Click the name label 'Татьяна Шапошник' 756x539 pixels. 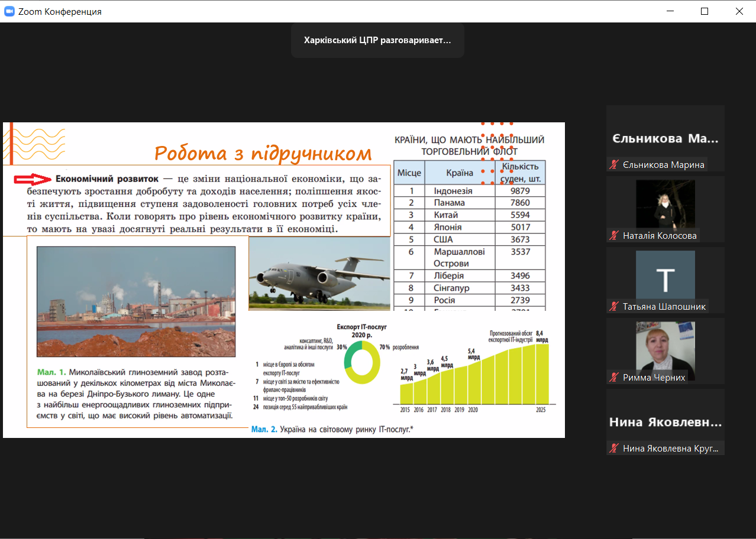tap(664, 307)
